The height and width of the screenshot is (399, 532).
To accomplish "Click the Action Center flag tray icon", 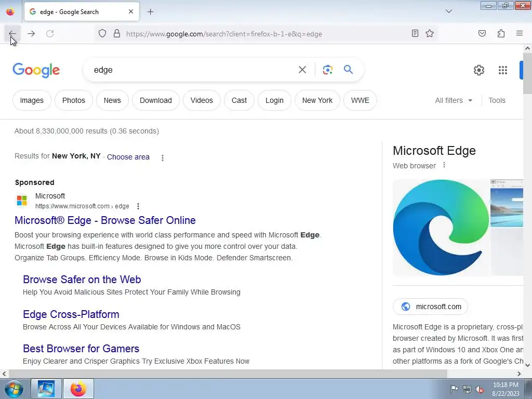I will click(x=454, y=389).
